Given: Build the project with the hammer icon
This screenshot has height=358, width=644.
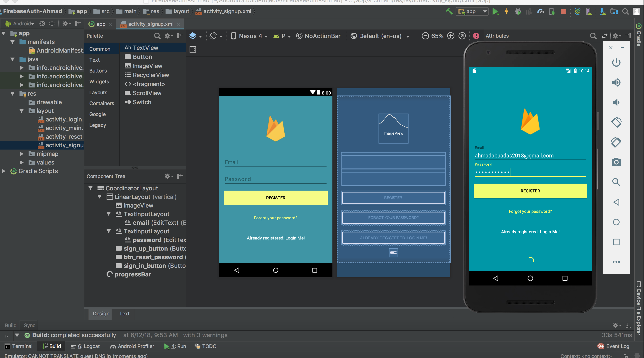Looking at the screenshot, I should pos(449,12).
